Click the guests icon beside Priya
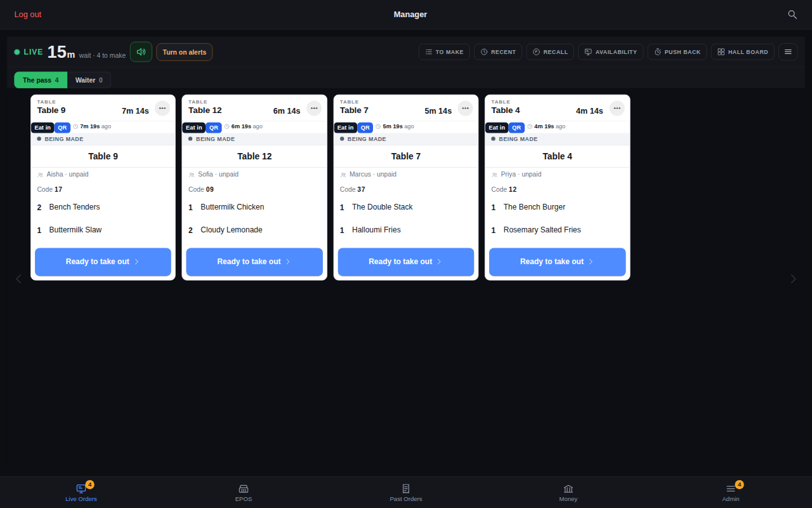 (495, 175)
